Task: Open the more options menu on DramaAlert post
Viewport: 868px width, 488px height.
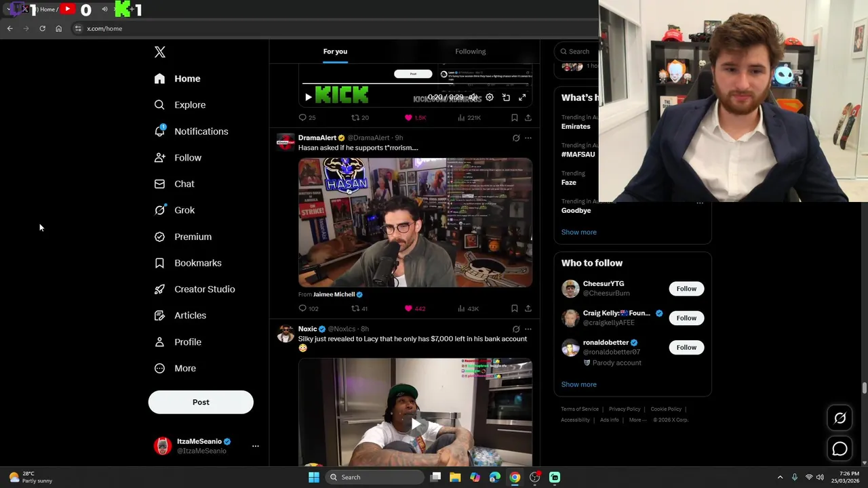Action: point(528,138)
